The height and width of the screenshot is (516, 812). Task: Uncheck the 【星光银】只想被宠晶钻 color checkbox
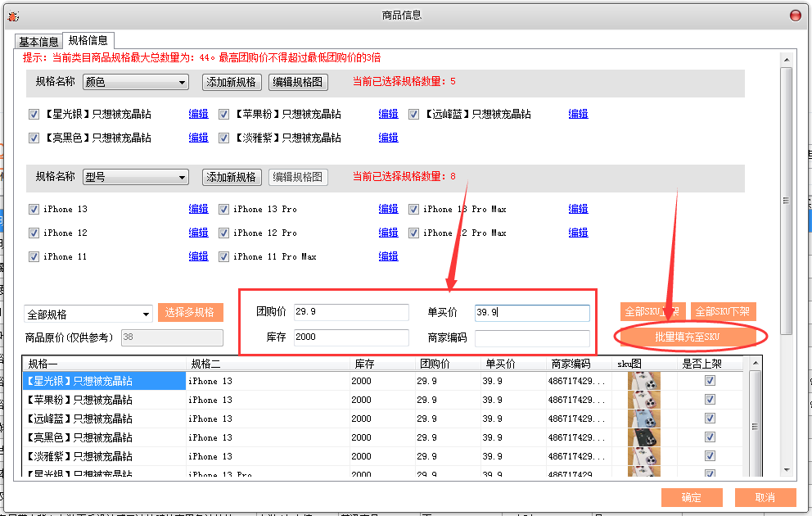point(34,115)
